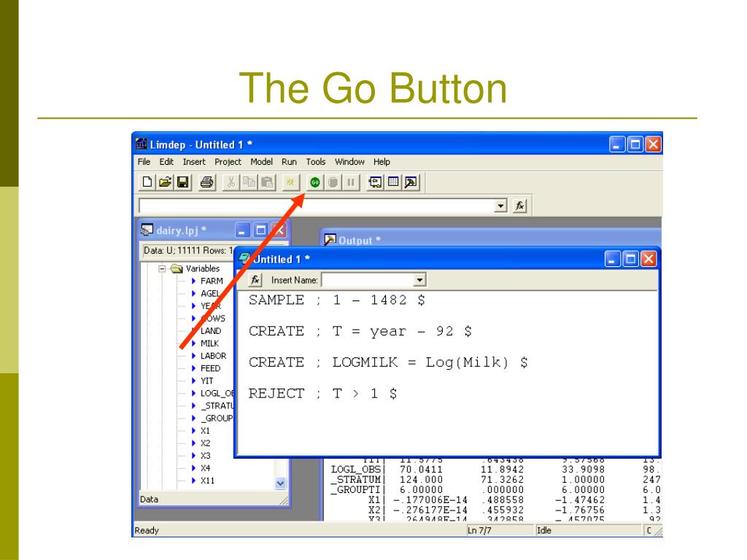747x560 pixels.
Task: Select the X2 variable
Action: (x=205, y=443)
